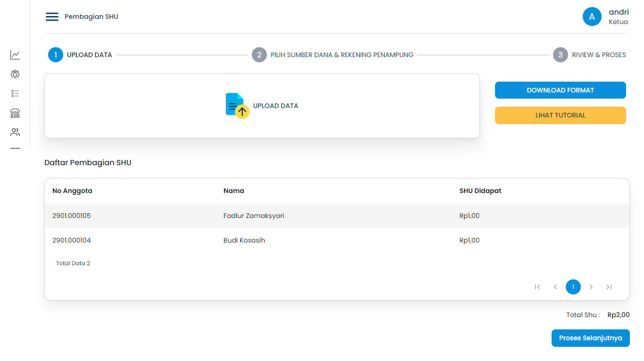Open the hamburger menu beside Pembagian SHU
The image size is (644, 361).
pos(52,16)
